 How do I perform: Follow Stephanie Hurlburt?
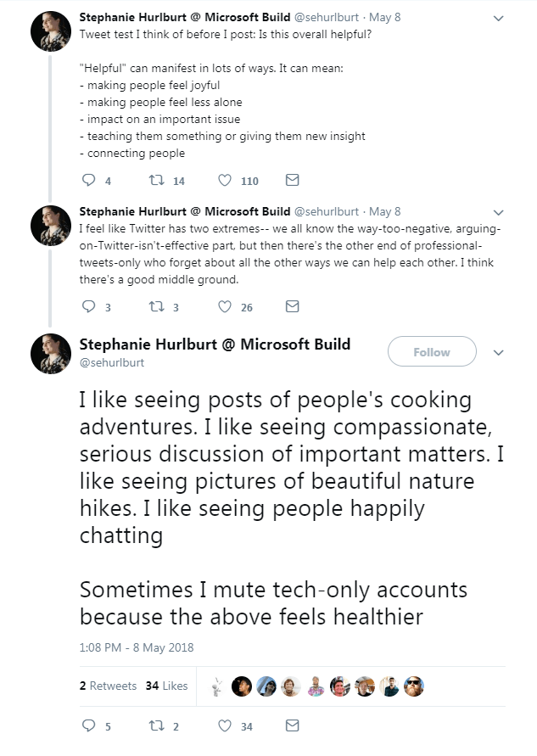(432, 352)
